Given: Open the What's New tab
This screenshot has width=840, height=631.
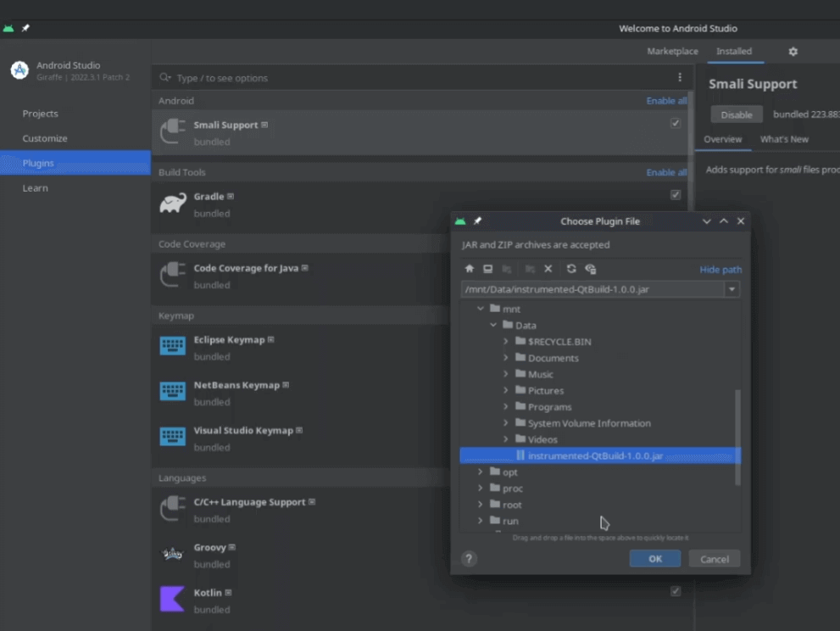Looking at the screenshot, I should (x=784, y=139).
